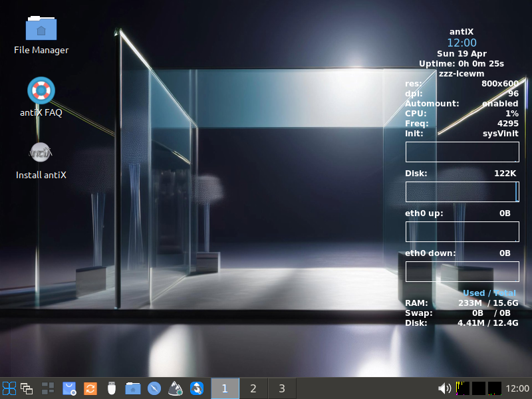Open the mountain icon in the taskbar
The width and height of the screenshot is (532, 399).
[x=176, y=388]
